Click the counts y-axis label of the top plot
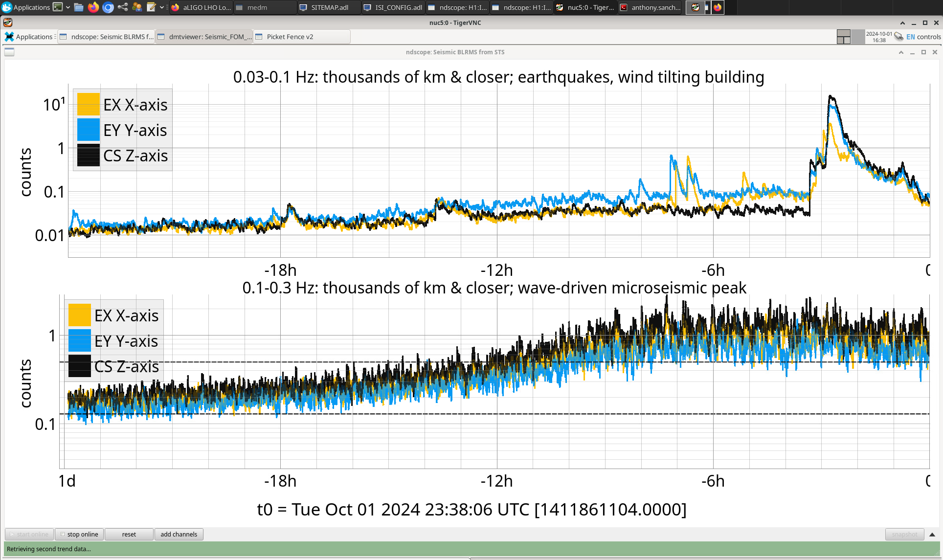The width and height of the screenshot is (943, 560). click(x=25, y=172)
